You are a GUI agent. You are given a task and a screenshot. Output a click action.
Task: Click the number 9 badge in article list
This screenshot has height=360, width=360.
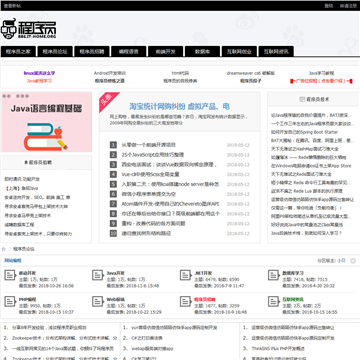(113, 223)
